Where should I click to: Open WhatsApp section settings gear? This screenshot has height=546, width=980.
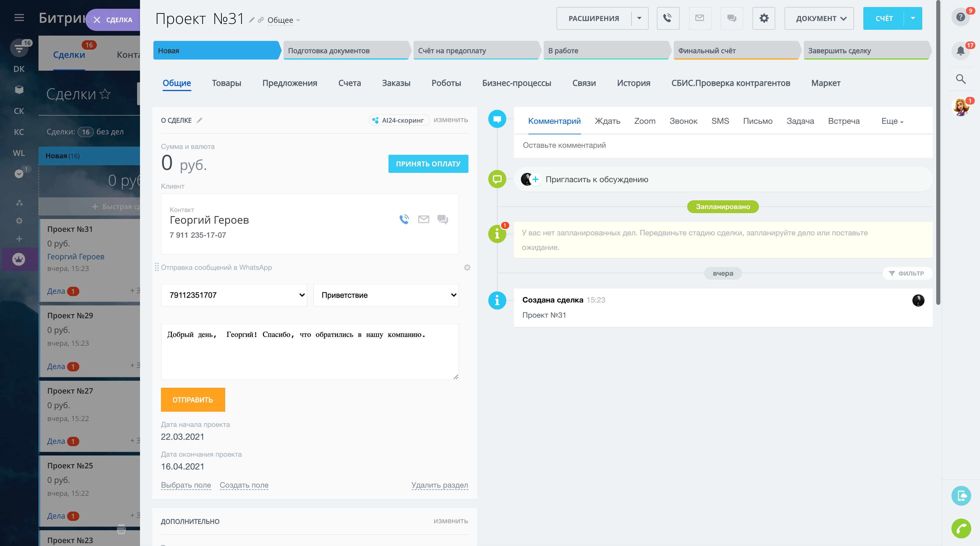(x=467, y=268)
